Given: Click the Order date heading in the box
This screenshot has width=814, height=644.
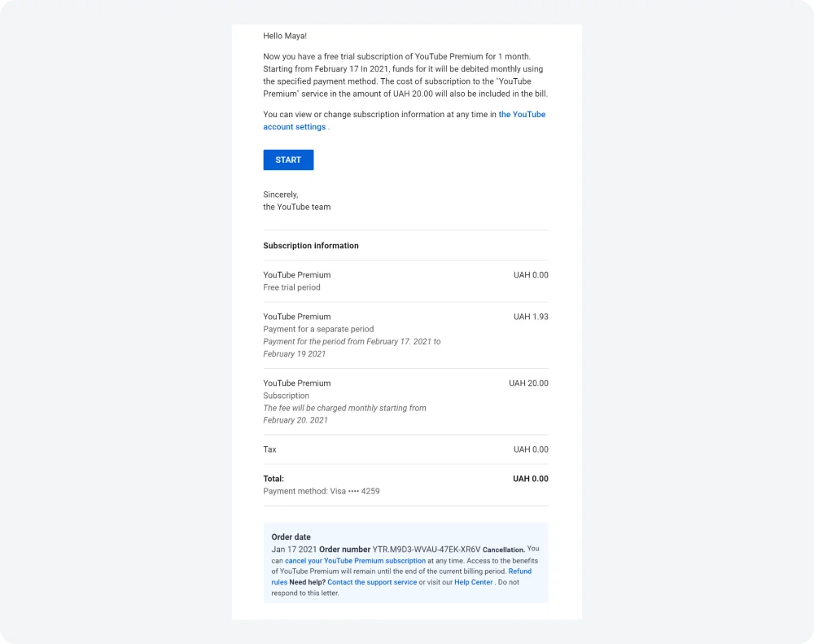Looking at the screenshot, I should (x=291, y=537).
